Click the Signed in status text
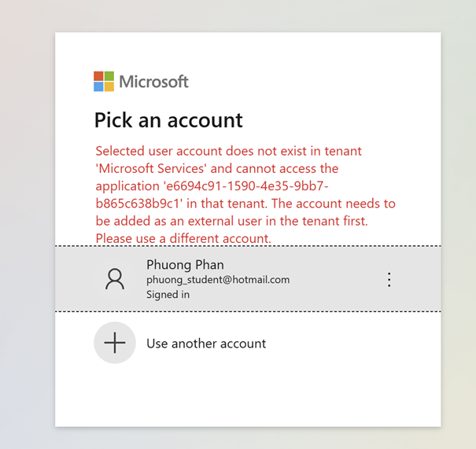 click(x=168, y=294)
